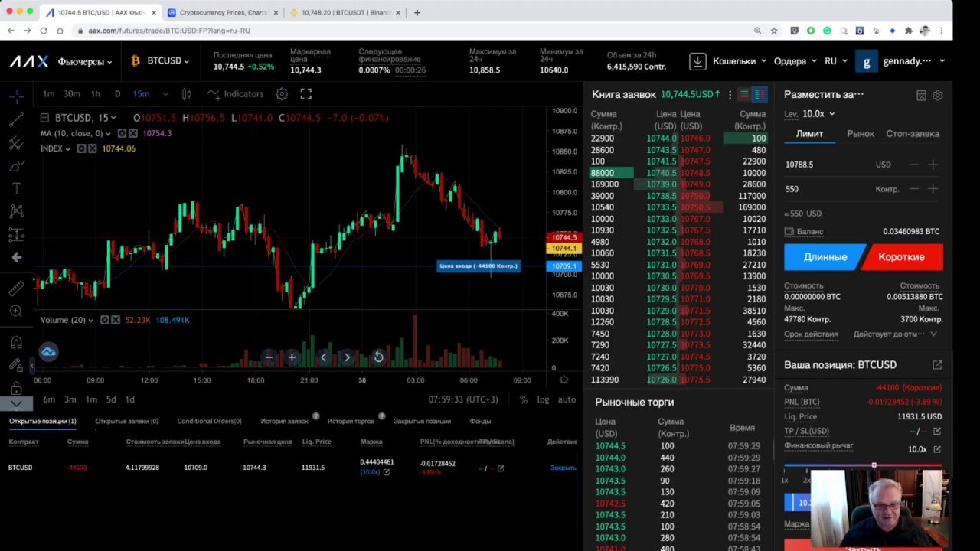Toggle the MA indicator visibility
The height and width of the screenshot is (551, 980).
tap(120, 133)
